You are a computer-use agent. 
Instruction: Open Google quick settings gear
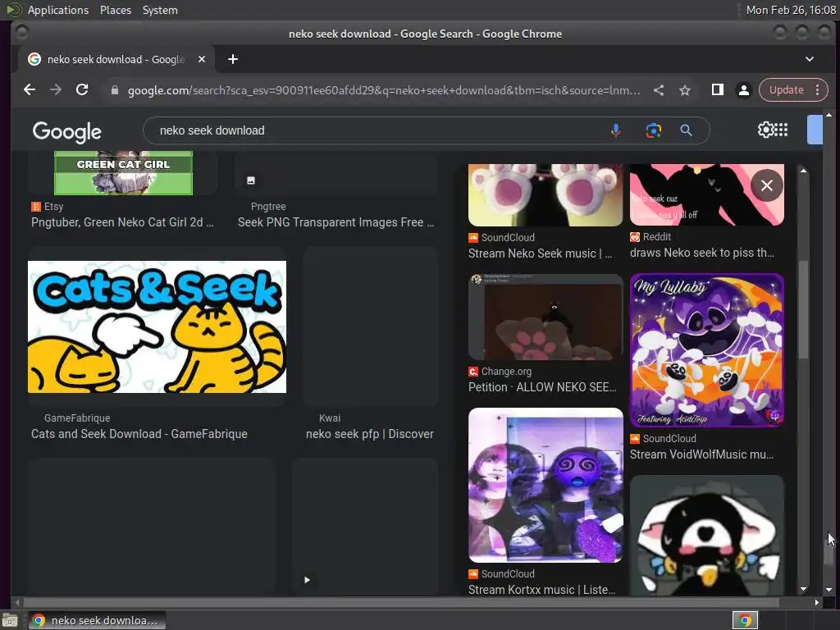[765, 130]
